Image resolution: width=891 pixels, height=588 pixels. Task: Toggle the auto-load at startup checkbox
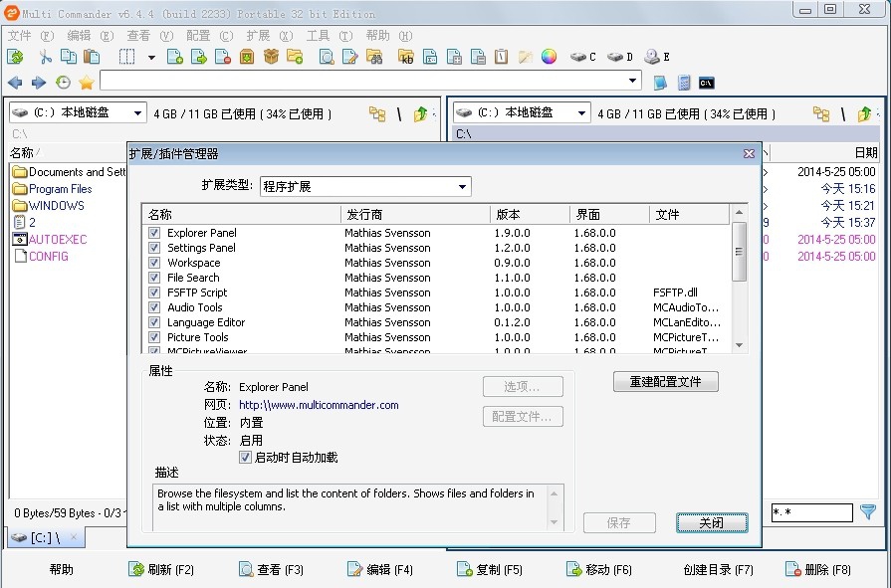click(x=245, y=458)
